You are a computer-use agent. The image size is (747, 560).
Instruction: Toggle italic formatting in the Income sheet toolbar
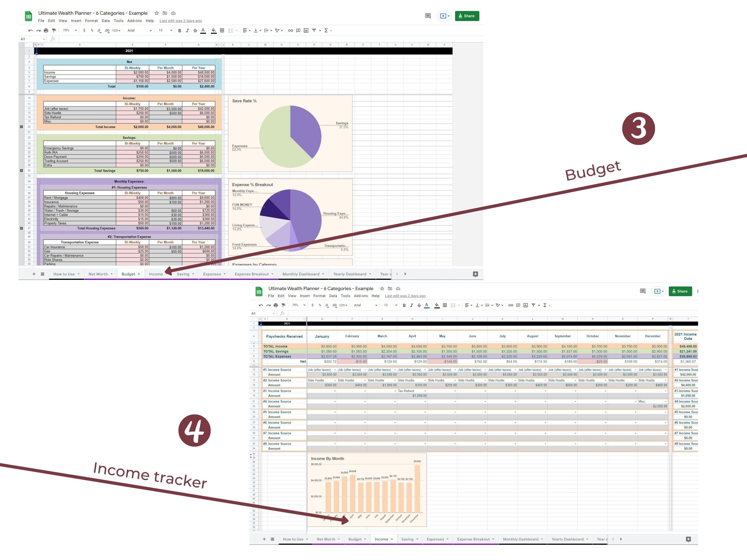pos(411,305)
